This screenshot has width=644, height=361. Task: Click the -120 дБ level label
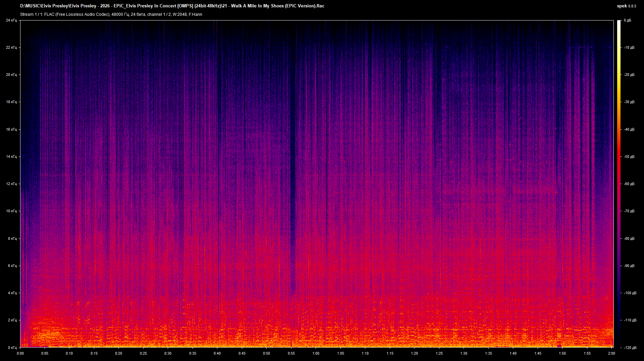pyautogui.click(x=630, y=348)
